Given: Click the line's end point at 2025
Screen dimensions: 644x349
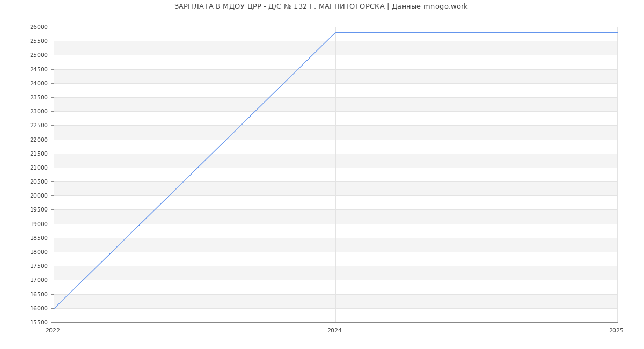Looking at the screenshot, I should point(617,32).
